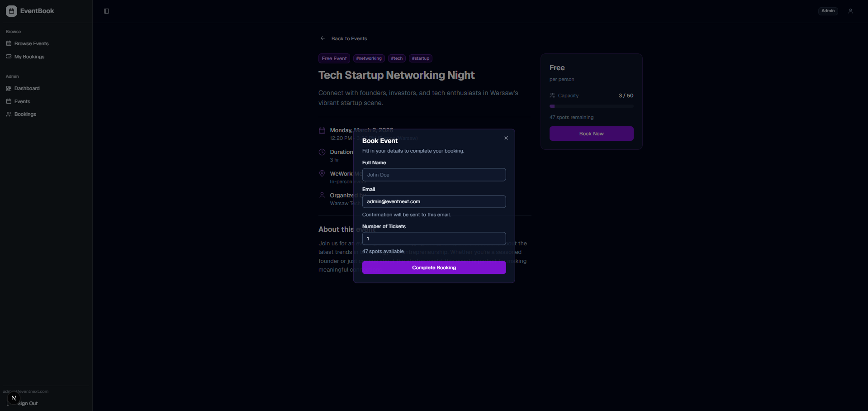Click the capacity people icon on price card
This screenshot has width=868, height=411.
[x=552, y=95]
